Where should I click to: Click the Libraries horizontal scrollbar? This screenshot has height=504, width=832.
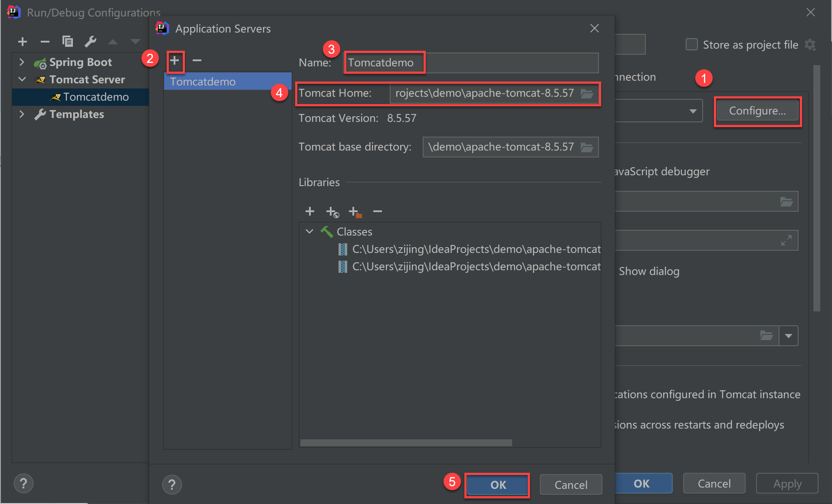coord(406,443)
